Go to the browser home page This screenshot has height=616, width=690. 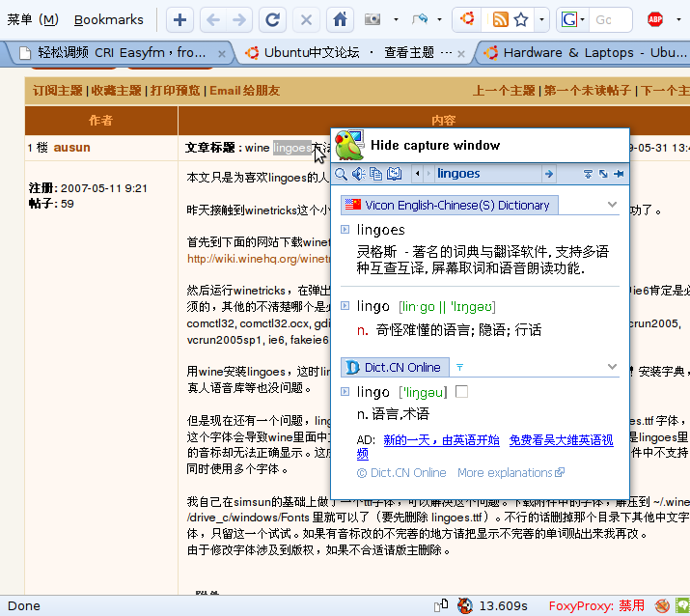340,20
